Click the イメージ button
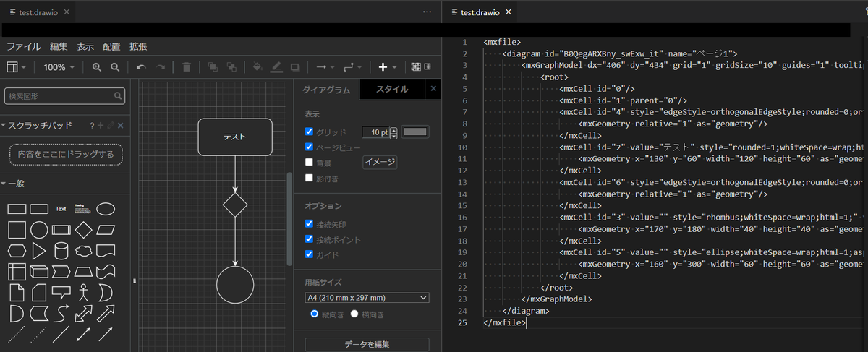The height and width of the screenshot is (352, 868). click(x=380, y=162)
